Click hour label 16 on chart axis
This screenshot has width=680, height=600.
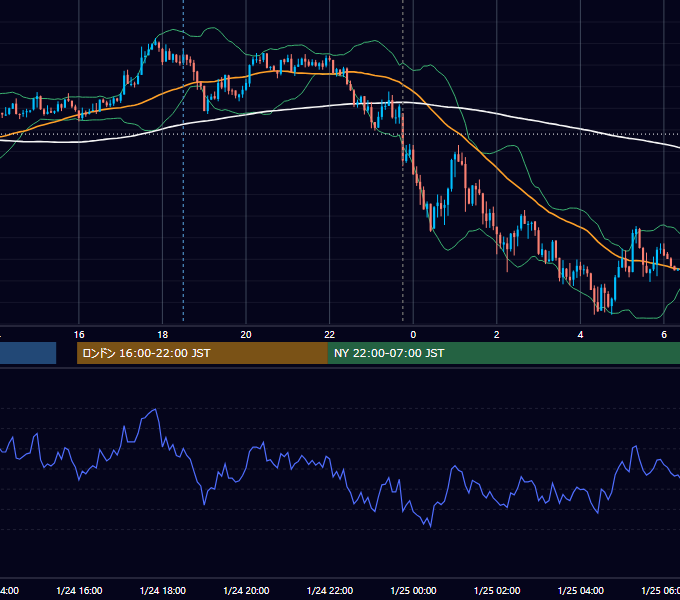coord(79,335)
